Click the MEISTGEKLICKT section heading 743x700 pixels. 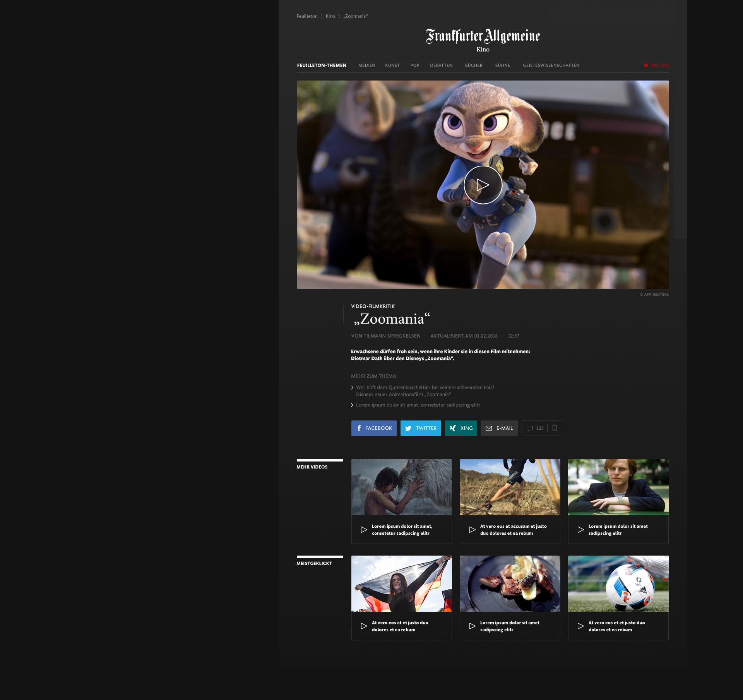click(314, 563)
